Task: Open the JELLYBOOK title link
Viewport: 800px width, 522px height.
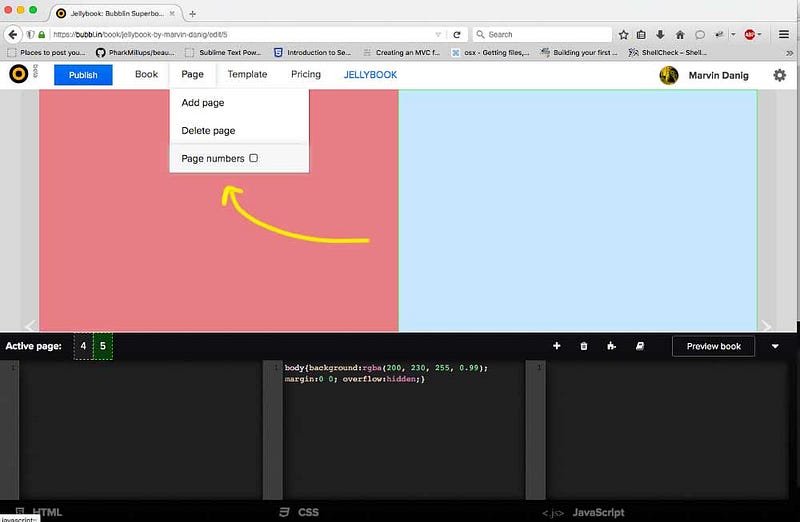Action: 370,75
